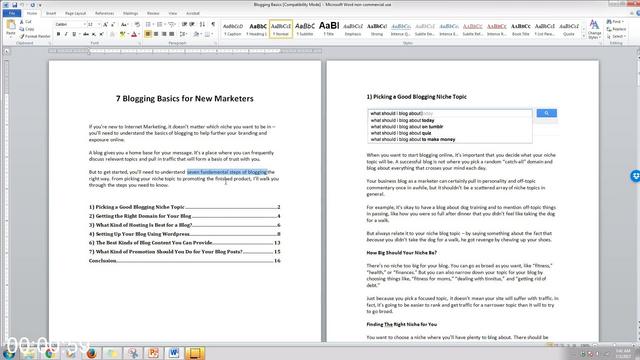Open the font size dropdown
Viewport: 640px width, 360px height.
[x=98, y=25]
